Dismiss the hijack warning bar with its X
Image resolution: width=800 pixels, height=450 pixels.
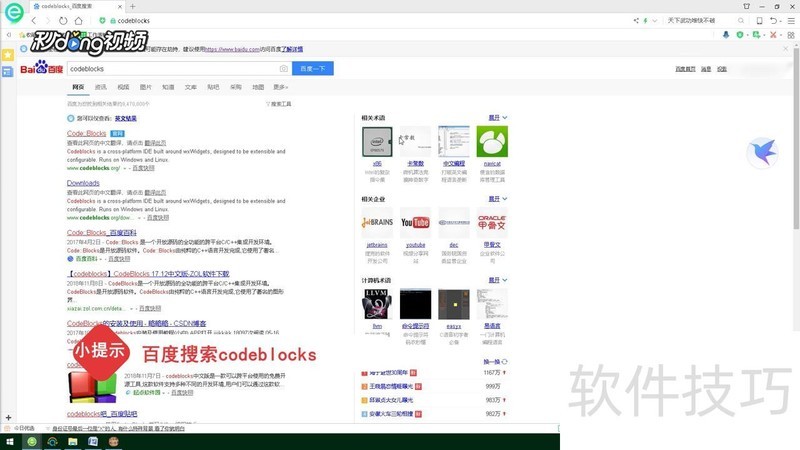pos(786,48)
